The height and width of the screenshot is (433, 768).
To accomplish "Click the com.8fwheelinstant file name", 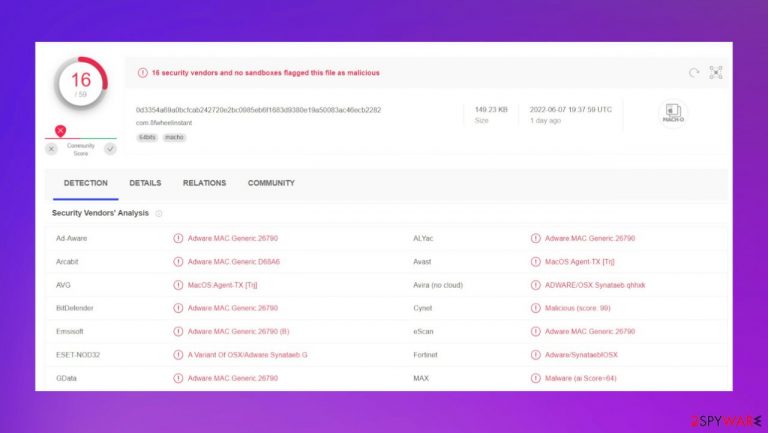I will (x=164, y=123).
